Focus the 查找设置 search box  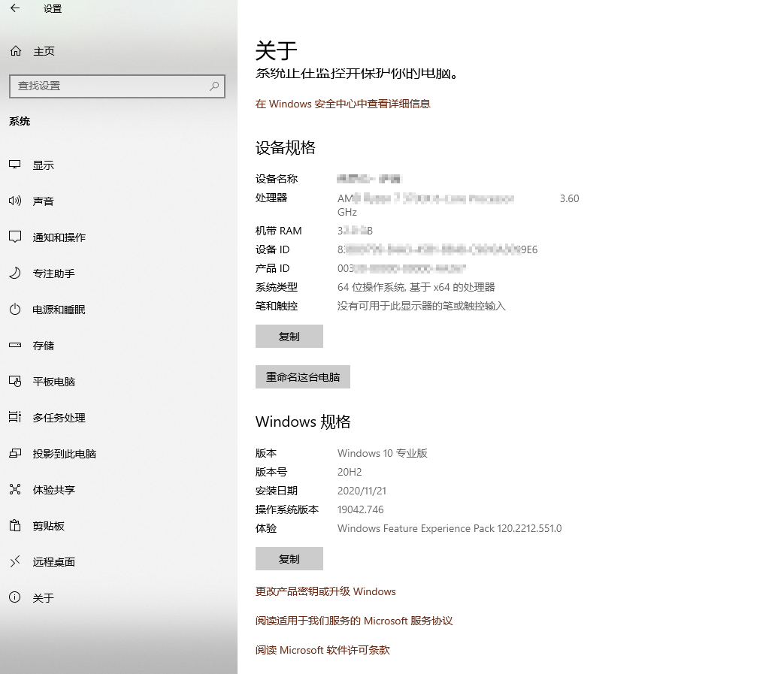click(x=117, y=86)
